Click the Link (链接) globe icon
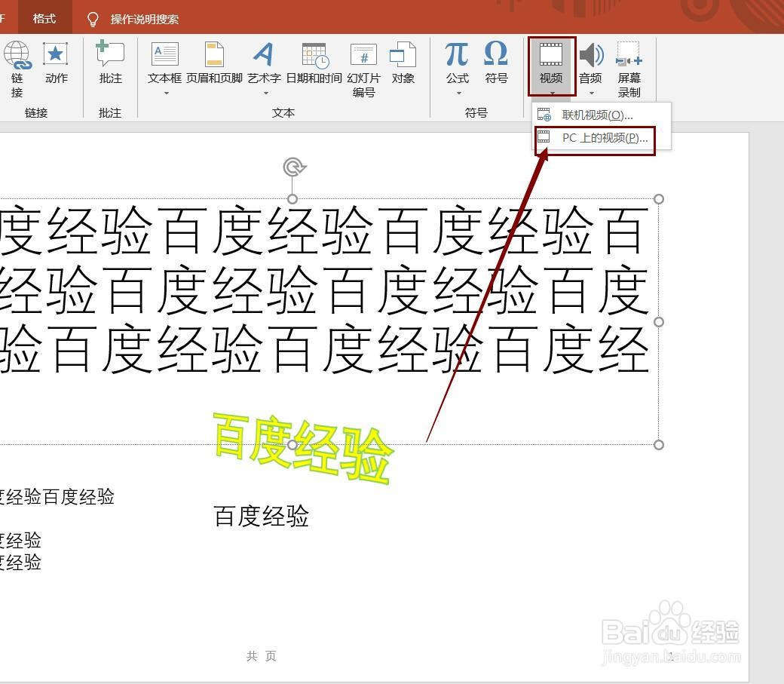 pos(17,55)
